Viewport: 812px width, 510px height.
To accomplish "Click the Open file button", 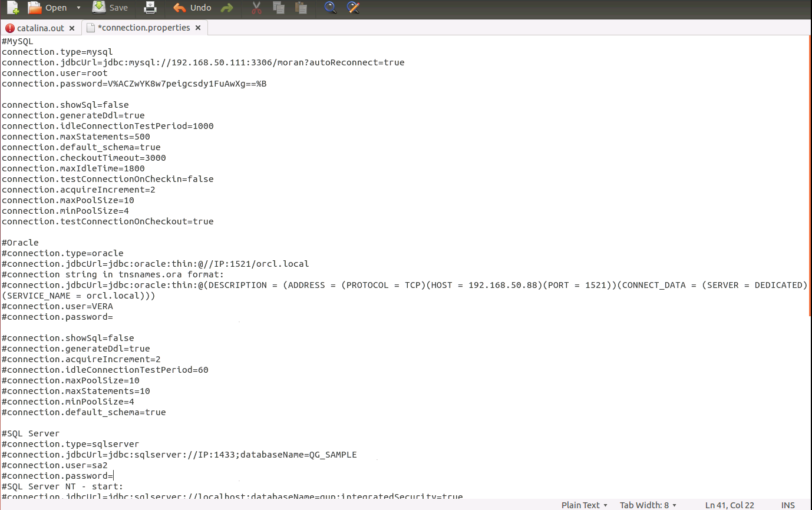I will pyautogui.click(x=48, y=8).
